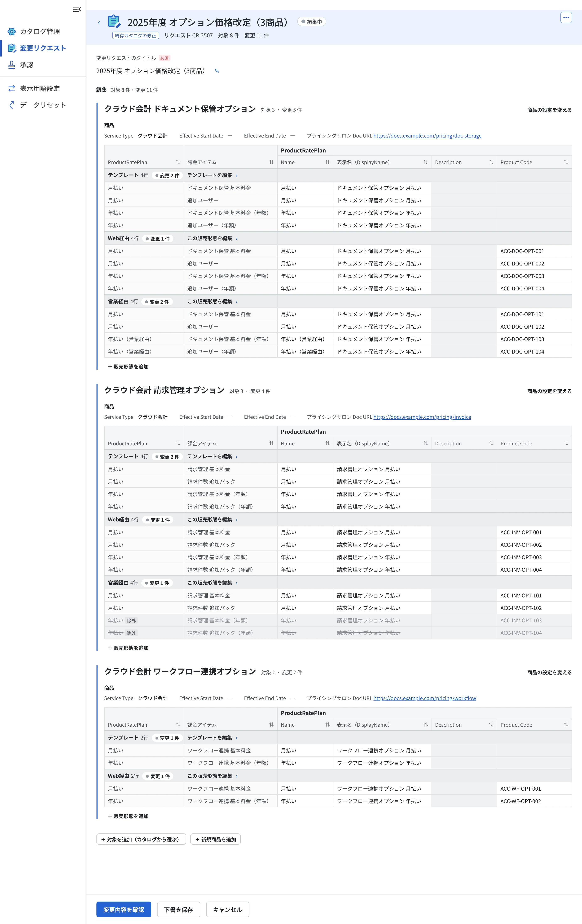Click the 表示用語設定 swap arrows icon
The width and height of the screenshot is (582, 924).
tap(12, 88)
